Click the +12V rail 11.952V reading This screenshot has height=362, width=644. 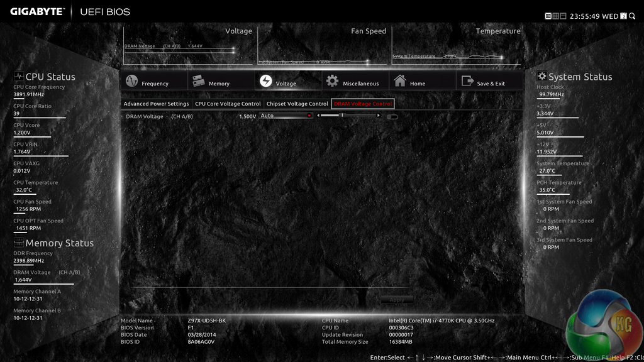[547, 152]
